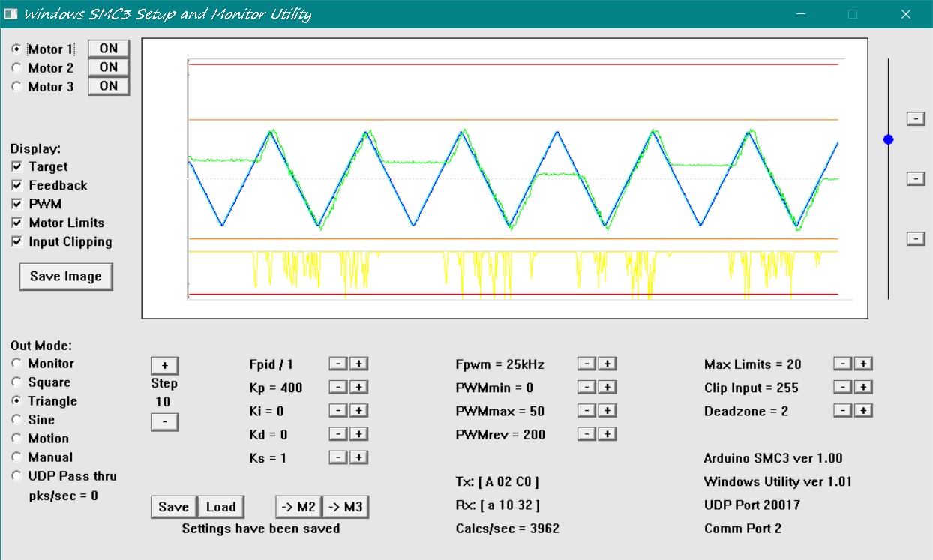The width and height of the screenshot is (933, 560).
Task: Toggle Motor 3 ON button
Action: click(x=109, y=86)
